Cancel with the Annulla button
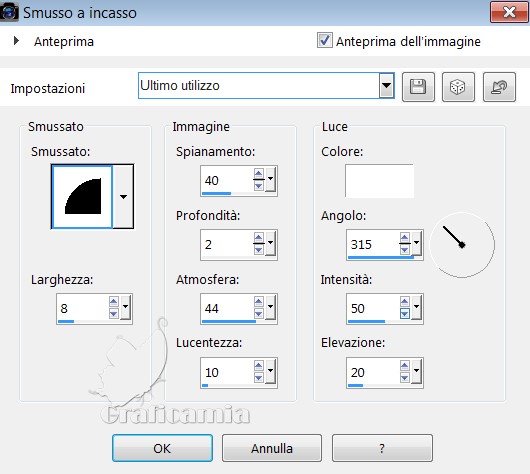The height and width of the screenshot is (474, 530). (x=272, y=448)
